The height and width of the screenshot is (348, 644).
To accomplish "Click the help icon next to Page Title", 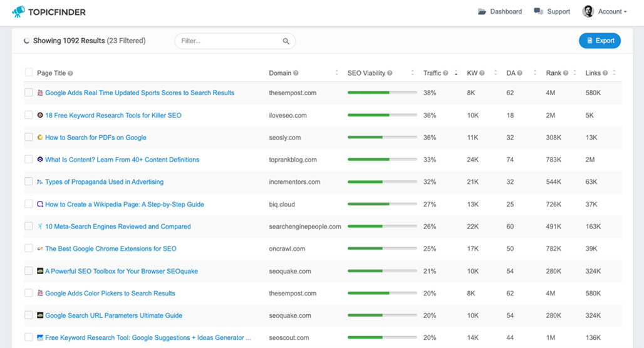I will 70,73.
